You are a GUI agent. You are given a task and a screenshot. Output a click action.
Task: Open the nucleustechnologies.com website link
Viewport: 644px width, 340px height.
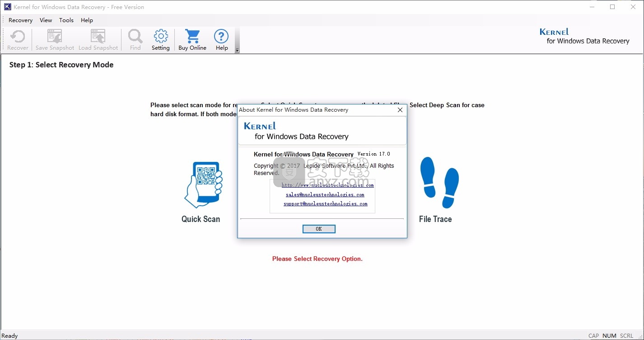pyautogui.click(x=327, y=185)
